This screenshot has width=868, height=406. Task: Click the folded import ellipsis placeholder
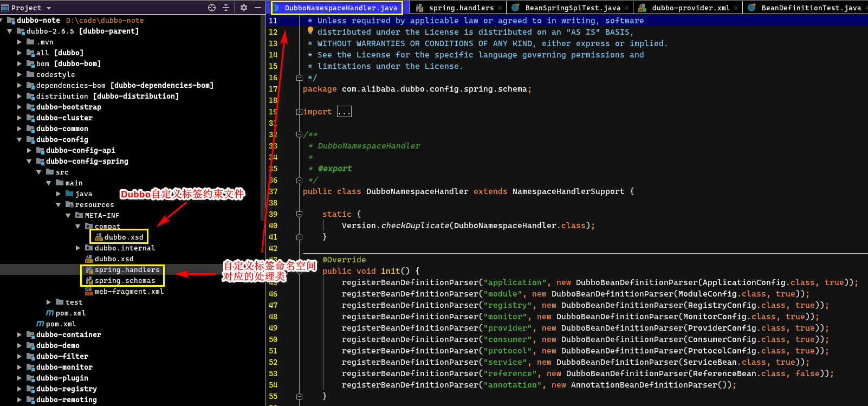344,112
